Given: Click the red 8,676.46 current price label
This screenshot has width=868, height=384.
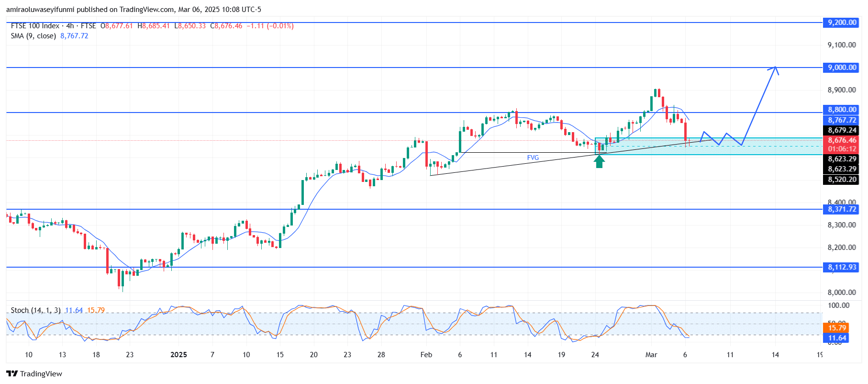Looking at the screenshot, I should pyautogui.click(x=842, y=140).
